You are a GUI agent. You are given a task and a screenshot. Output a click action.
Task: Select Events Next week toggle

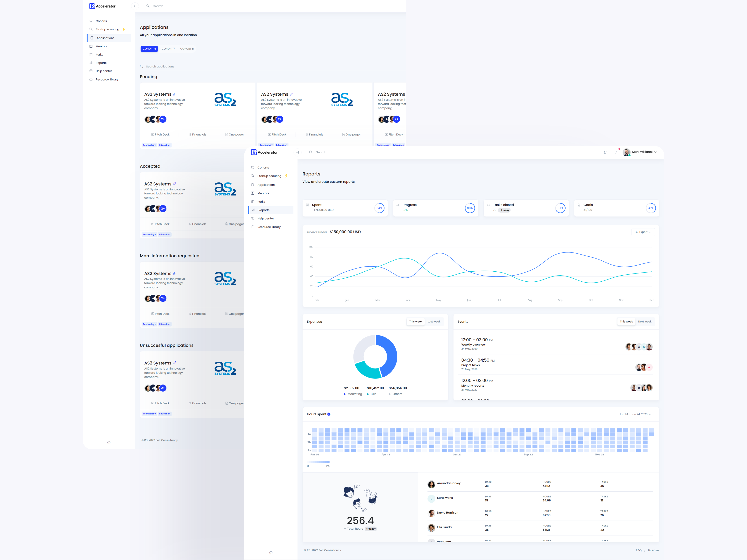point(645,322)
